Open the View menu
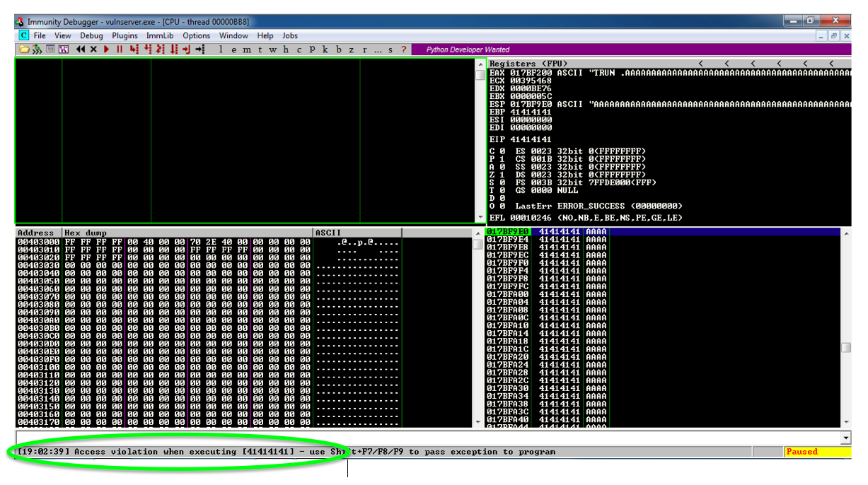Screen dimensions: 868x485 pos(63,35)
